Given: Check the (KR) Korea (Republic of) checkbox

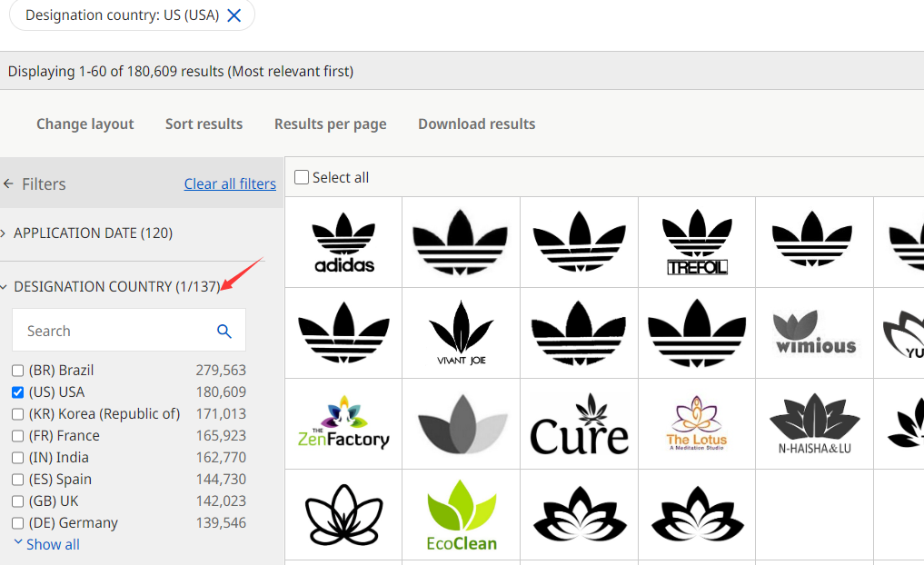Looking at the screenshot, I should 17,414.
